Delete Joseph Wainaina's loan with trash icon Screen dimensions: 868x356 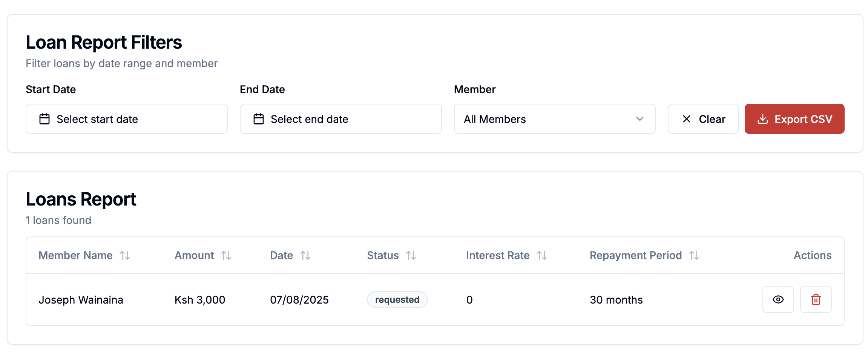[816, 299]
